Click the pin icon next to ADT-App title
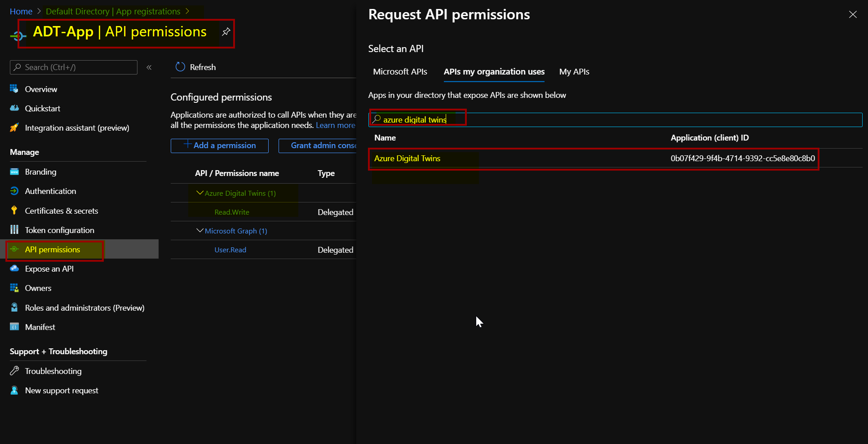 [226, 31]
